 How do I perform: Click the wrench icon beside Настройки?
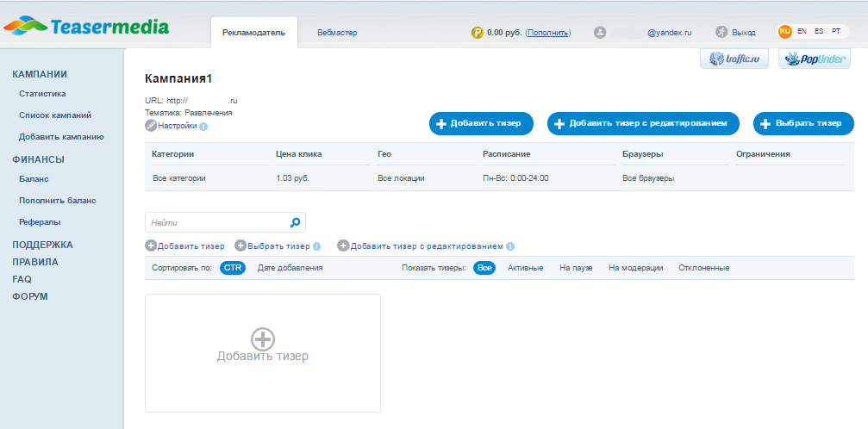151,126
